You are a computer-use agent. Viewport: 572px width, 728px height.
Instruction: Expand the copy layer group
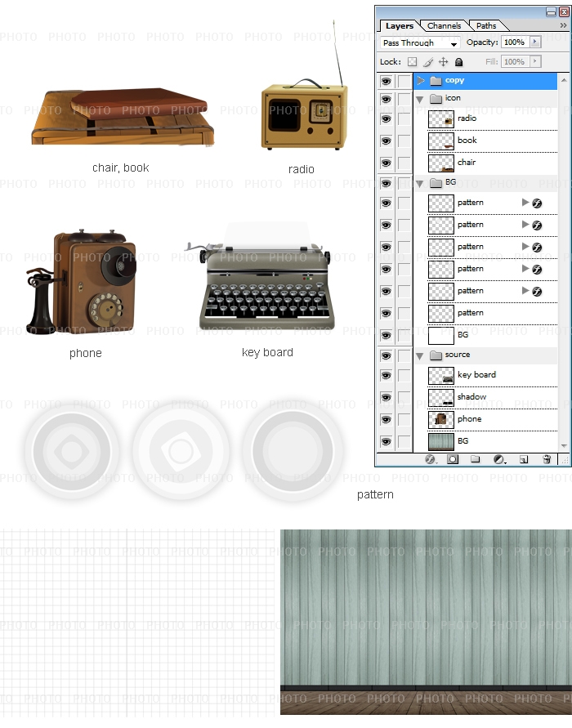pos(421,81)
